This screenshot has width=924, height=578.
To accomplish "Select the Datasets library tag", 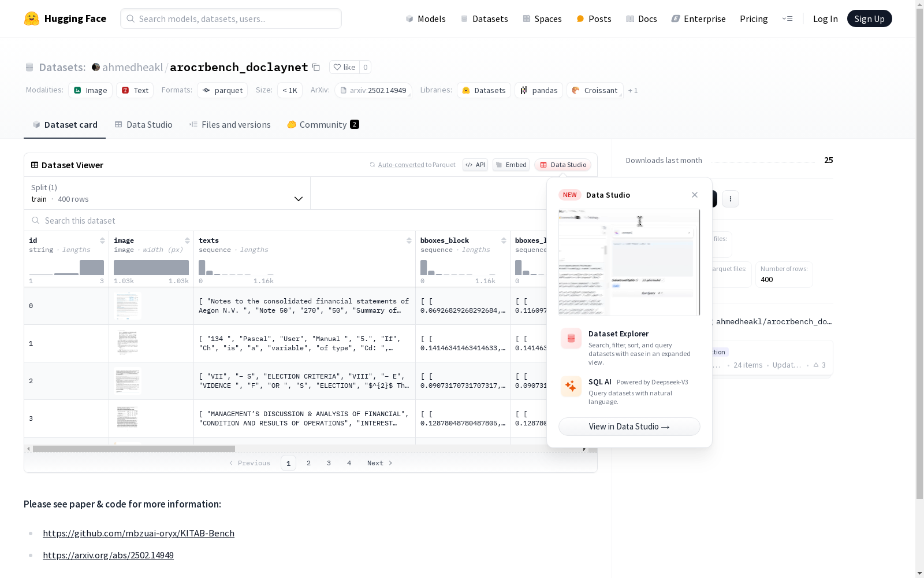I will [484, 90].
